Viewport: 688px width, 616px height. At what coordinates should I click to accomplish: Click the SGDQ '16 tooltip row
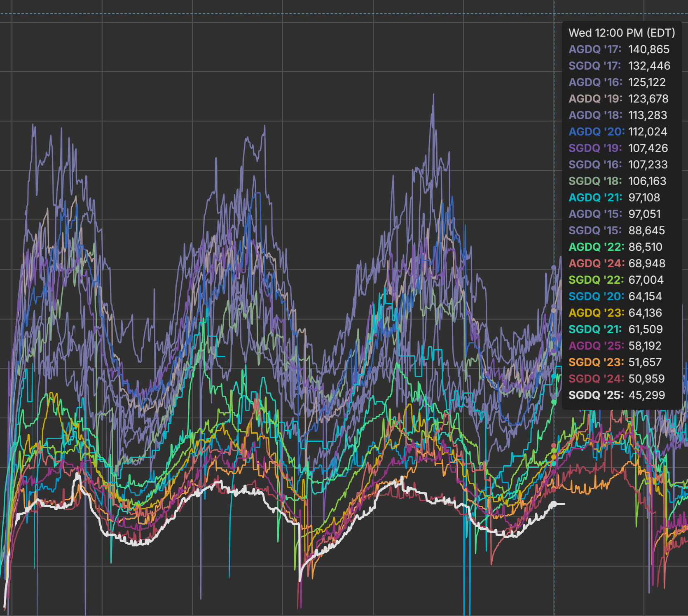pos(618,165)
